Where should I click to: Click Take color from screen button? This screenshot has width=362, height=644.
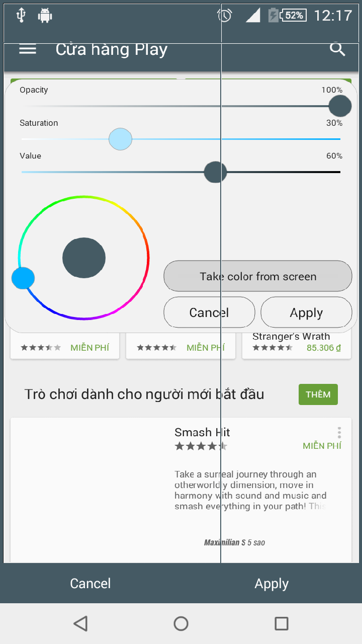(258, 276)
